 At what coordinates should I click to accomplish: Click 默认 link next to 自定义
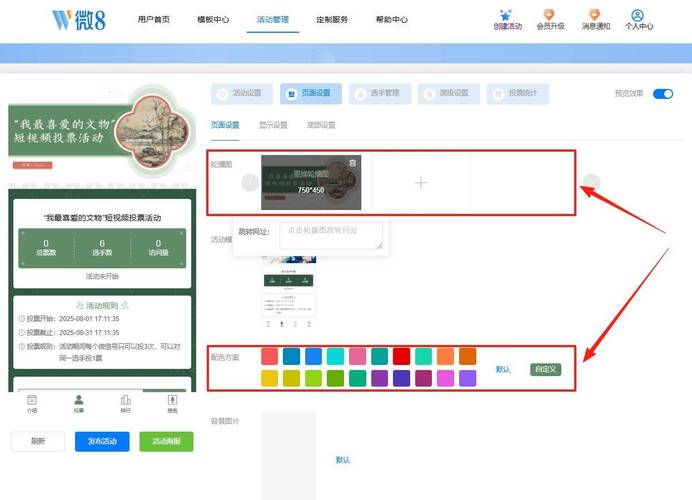click(x=503, y=369)
